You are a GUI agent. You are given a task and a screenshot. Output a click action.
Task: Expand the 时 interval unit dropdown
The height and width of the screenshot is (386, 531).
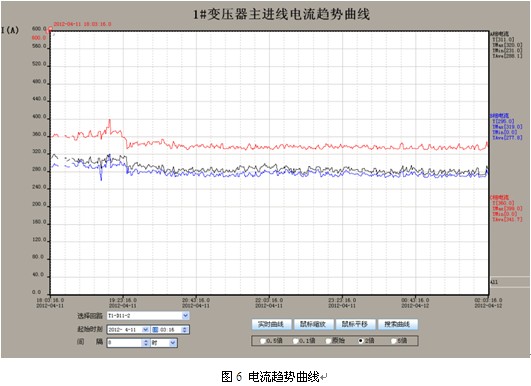click(x=173, y=343)
